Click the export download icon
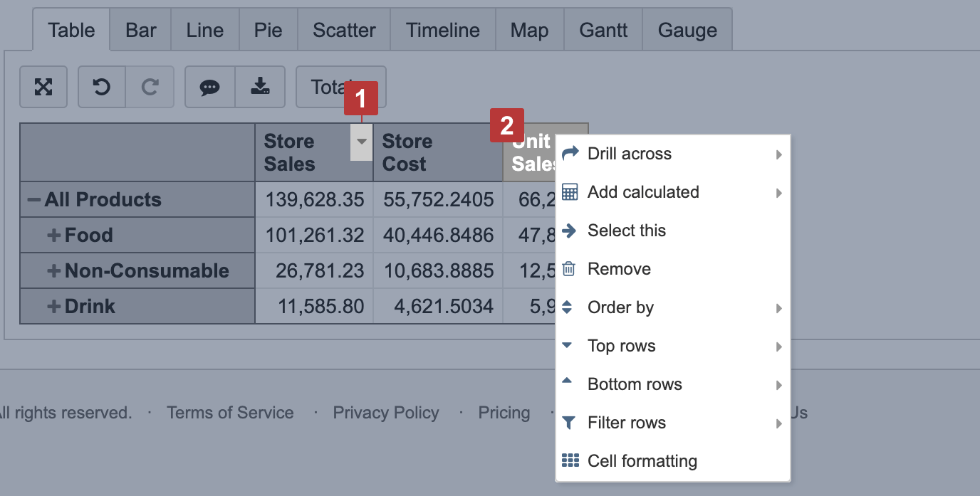Screen dimensions: 980x496 point(260,87)
